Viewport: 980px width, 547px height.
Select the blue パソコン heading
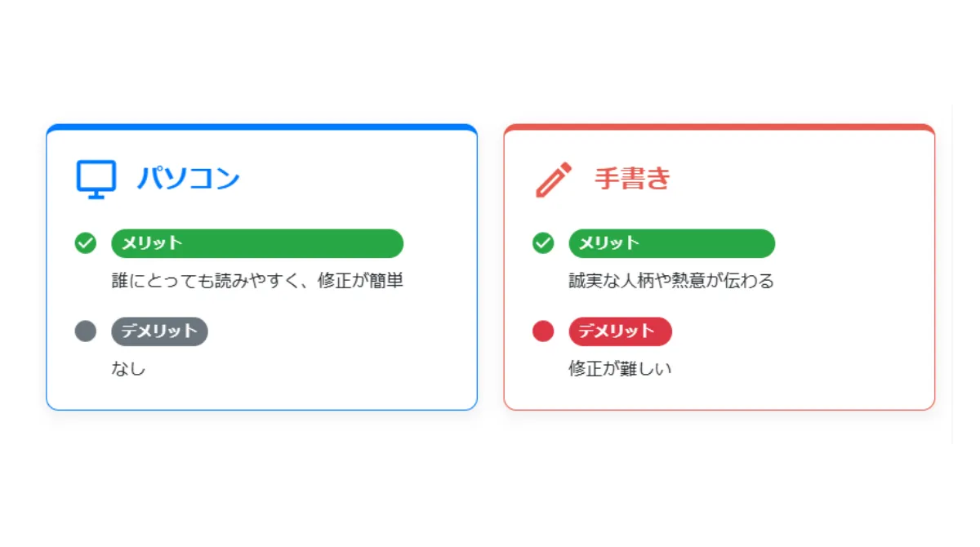coord(188,178)
